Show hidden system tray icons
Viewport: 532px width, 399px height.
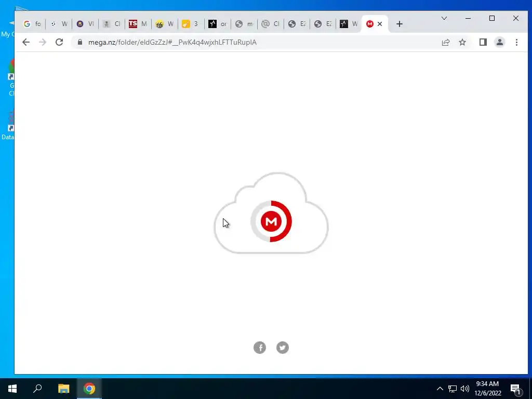[440, 389]
